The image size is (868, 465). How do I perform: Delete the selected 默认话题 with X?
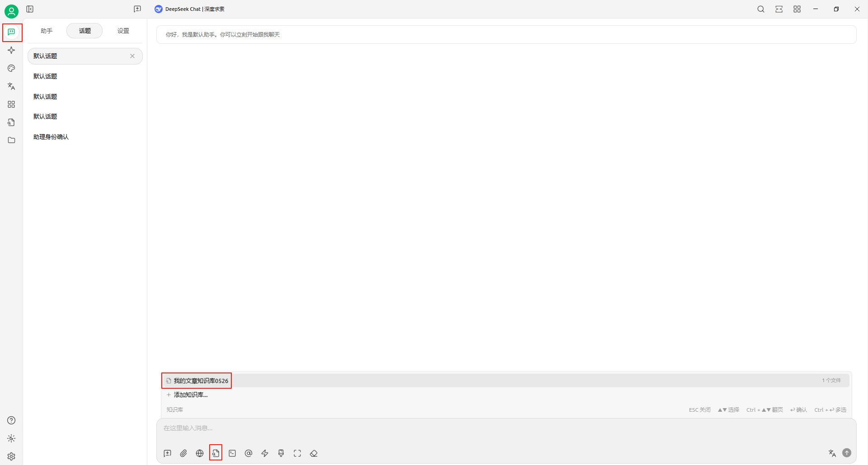pos(132,56)
